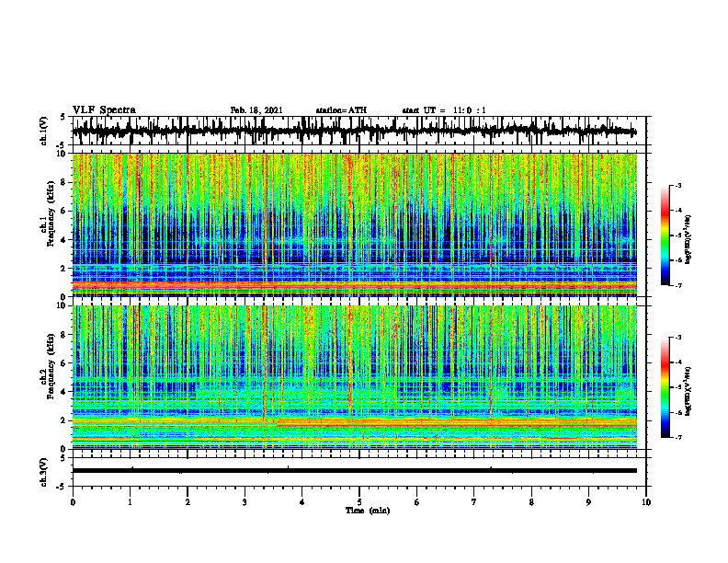Click the ch.1 voltage waveform panel
The image size is (728, 563).
tap(358, 131)
